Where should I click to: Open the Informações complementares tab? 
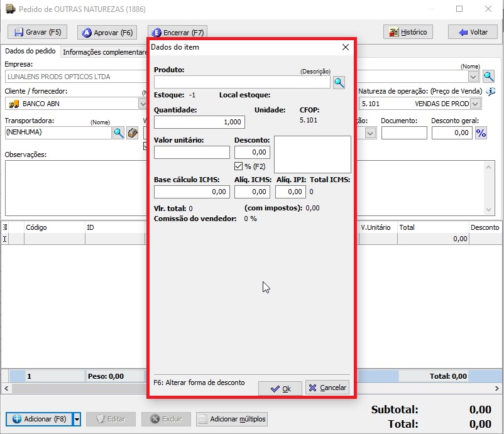coord(104,52)
